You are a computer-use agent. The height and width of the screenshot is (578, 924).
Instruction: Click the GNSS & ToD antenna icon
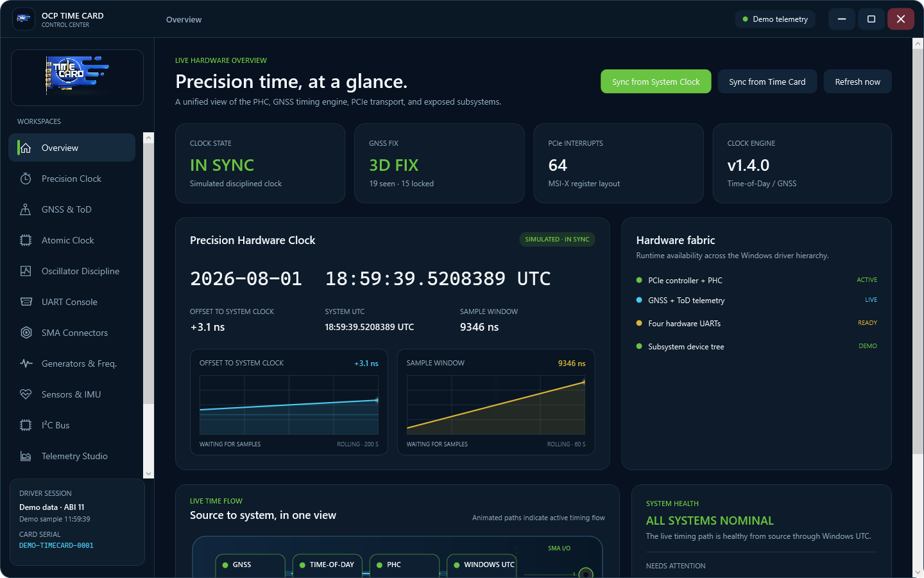coord(26,209)
